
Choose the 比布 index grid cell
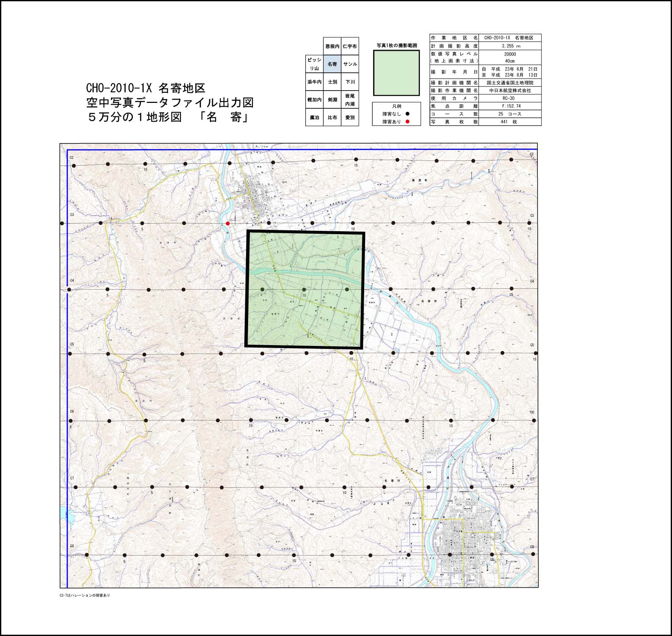coord(332,117)
